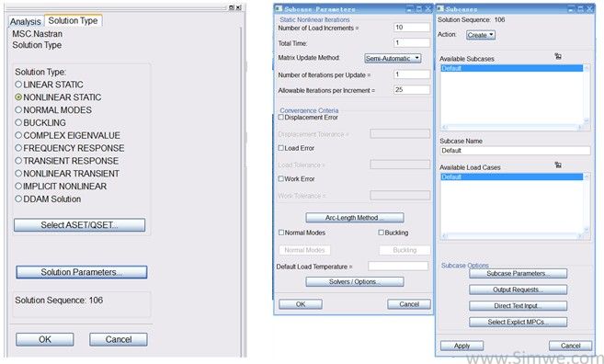Enable Load Error convergence checkbox
Screen dimensions: 604x364
coord(280,148)
